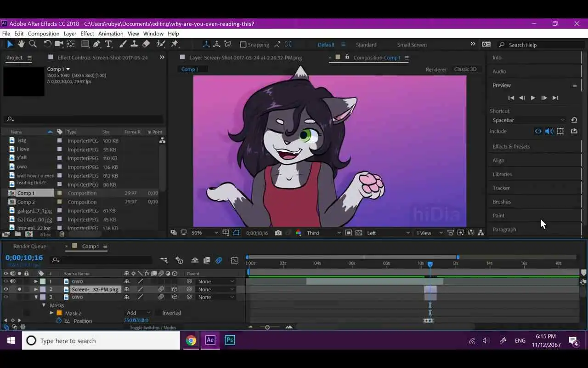Select the Hand tool
The image size is (588, 368).
coord(21,44)
